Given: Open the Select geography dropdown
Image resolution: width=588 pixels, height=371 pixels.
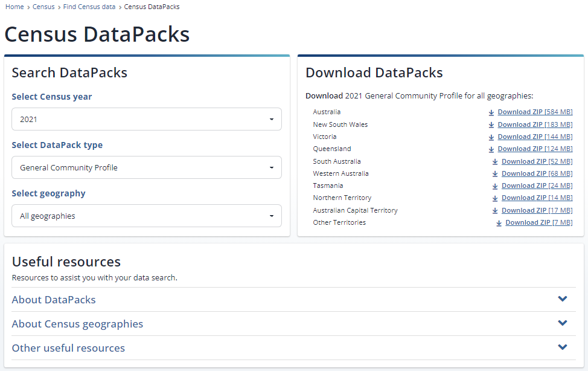Looking at the screenshot, I should pyautogui.click(x=146, y=216).
